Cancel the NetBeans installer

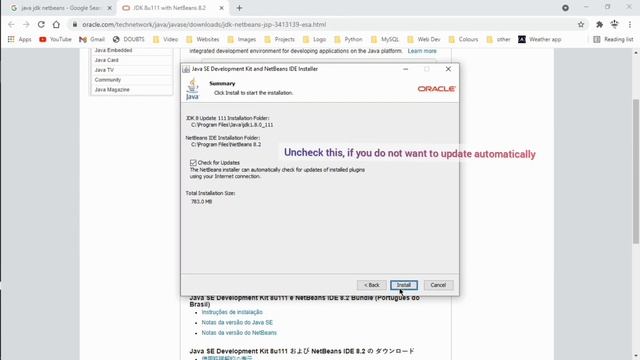click(438, 285)
